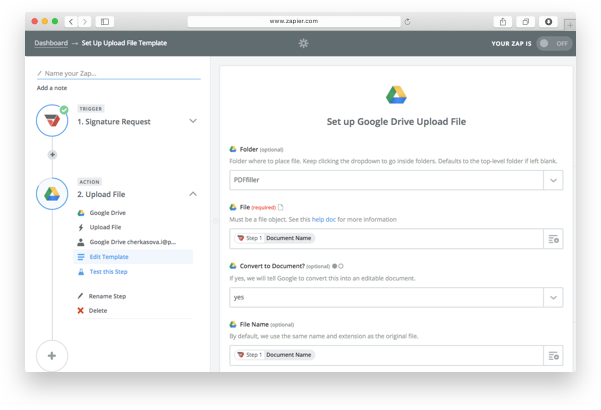
Task: Select the Google Drive sub-step
Action: click(x=107, y=213)
